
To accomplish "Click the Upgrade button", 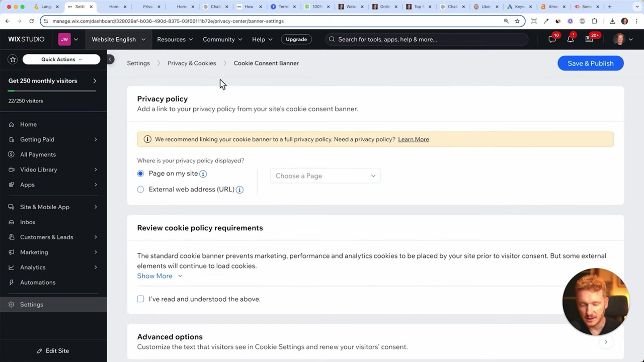I will pyautogui.click(x=296, y=39).
